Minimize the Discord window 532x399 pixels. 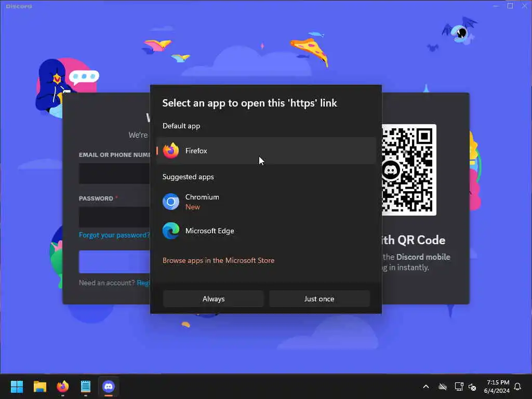496,6
